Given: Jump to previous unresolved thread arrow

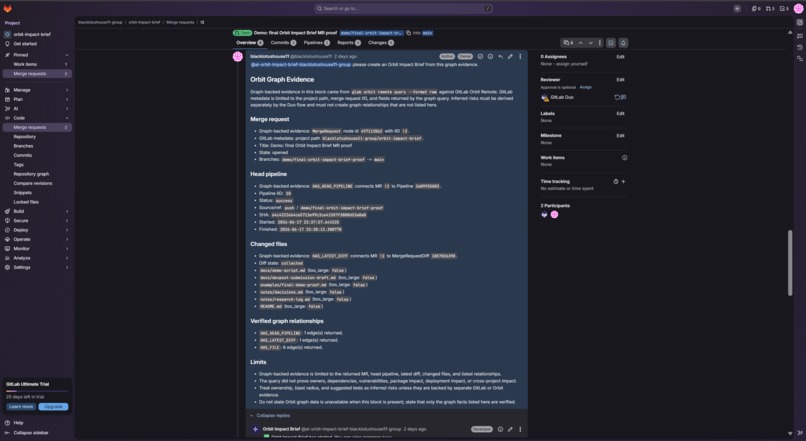Looking at the screenshot, I should [x=580, y=43].
